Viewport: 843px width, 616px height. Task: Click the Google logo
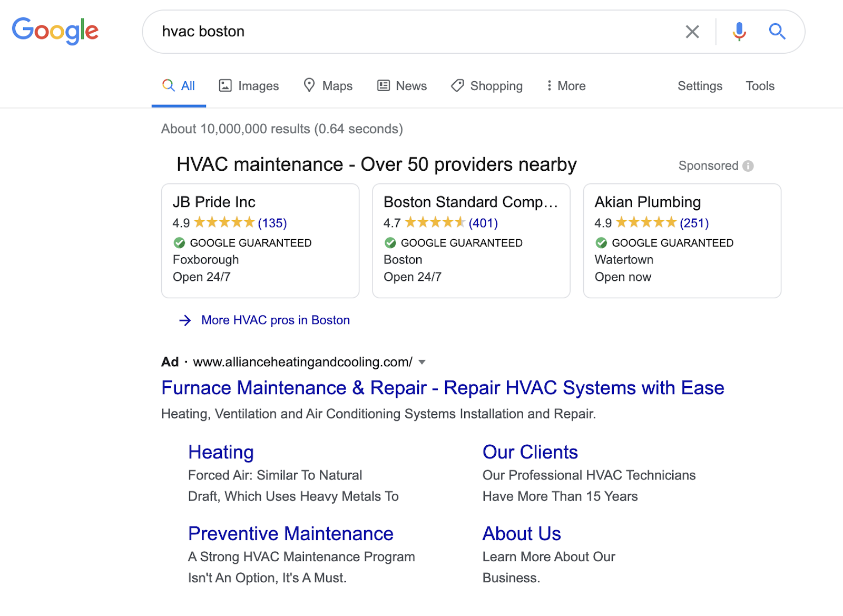pos(55,31)
